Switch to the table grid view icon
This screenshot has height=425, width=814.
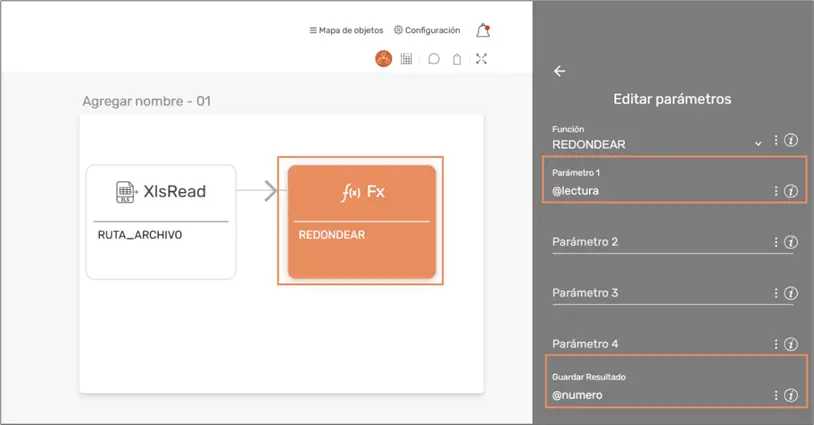point(407,59)
